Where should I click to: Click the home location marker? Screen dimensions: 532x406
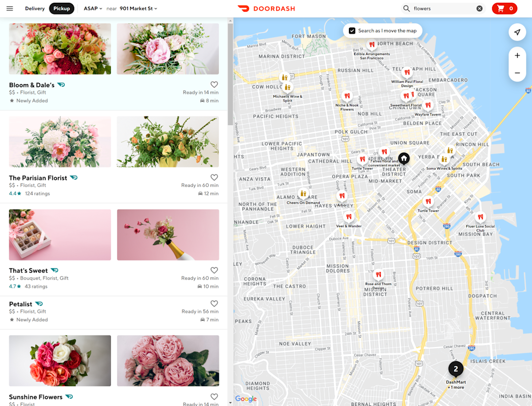pos(403,158)
